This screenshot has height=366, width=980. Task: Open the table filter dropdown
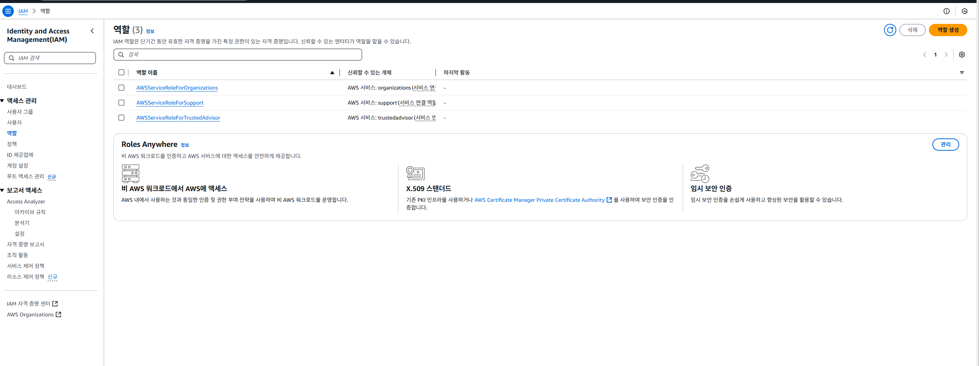coord(962,72)
